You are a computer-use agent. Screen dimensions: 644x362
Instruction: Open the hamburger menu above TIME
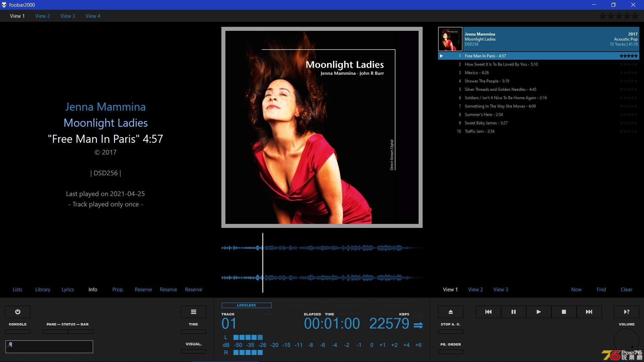[x=194, y=312]
